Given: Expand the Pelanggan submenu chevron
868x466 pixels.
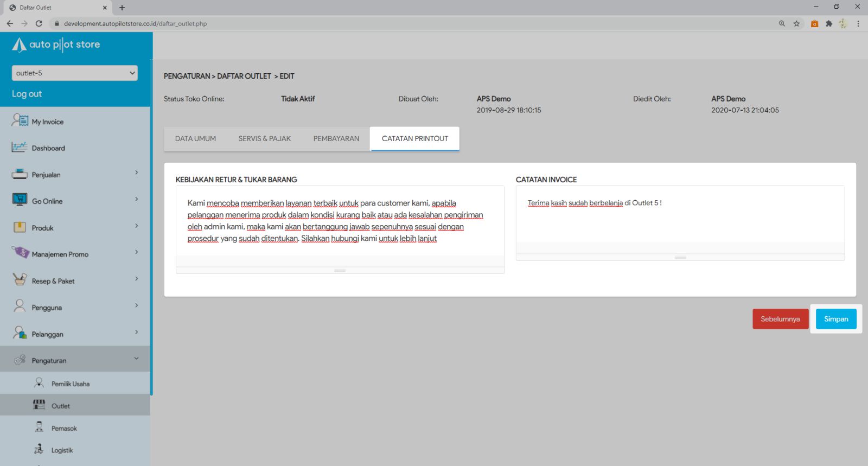Looking at the screenshot, I should tap(136, 333).
